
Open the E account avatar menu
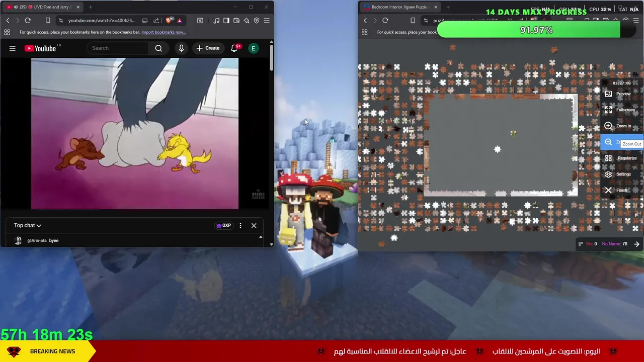point(254,48)
